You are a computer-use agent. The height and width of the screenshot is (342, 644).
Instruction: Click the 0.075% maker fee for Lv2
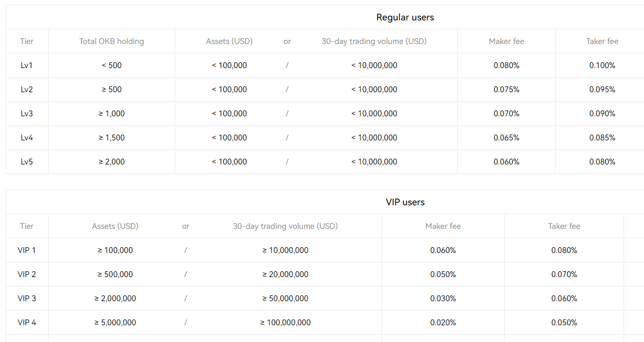pos(506,90)
